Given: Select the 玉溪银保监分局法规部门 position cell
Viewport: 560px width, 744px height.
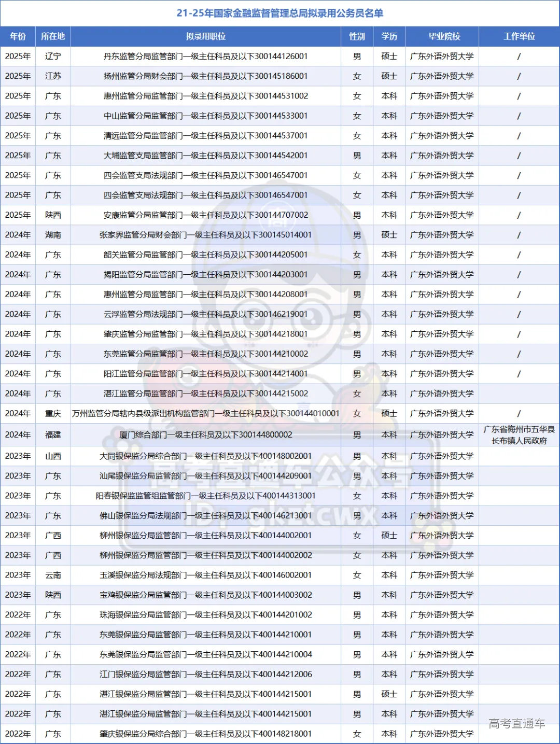Looking at the screenshot, I should [x=205, y=575].
